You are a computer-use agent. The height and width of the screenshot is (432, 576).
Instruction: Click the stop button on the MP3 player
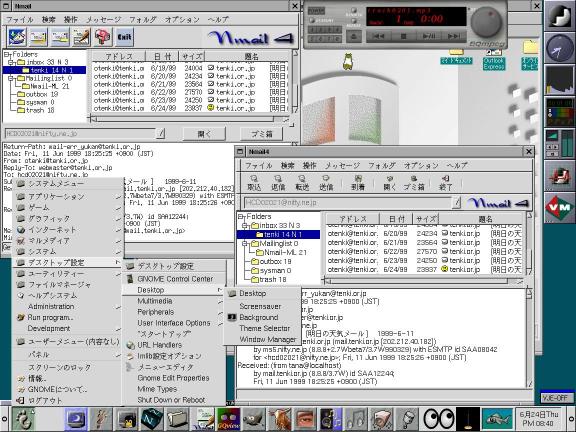pyautogui.click(x=403, y=36)
